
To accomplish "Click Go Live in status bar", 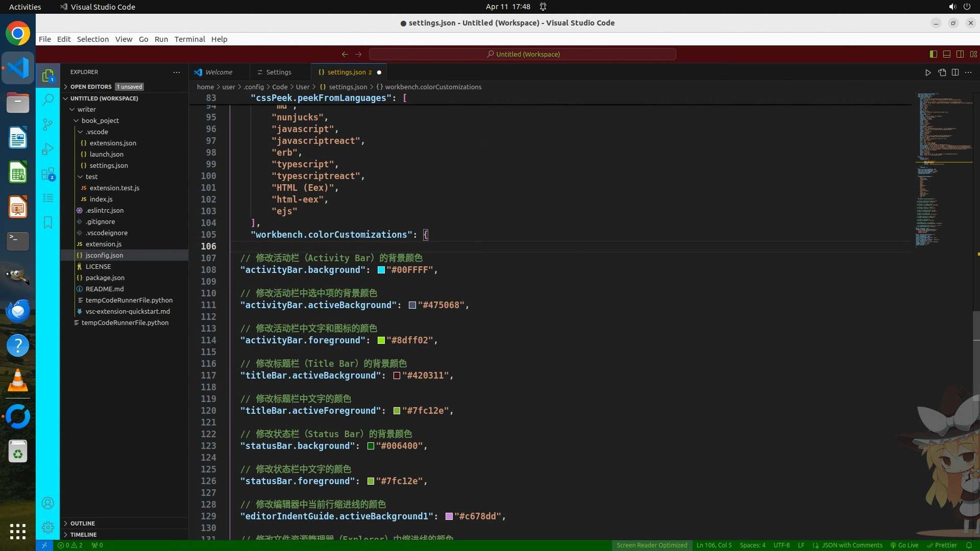I will coord(904,545).
